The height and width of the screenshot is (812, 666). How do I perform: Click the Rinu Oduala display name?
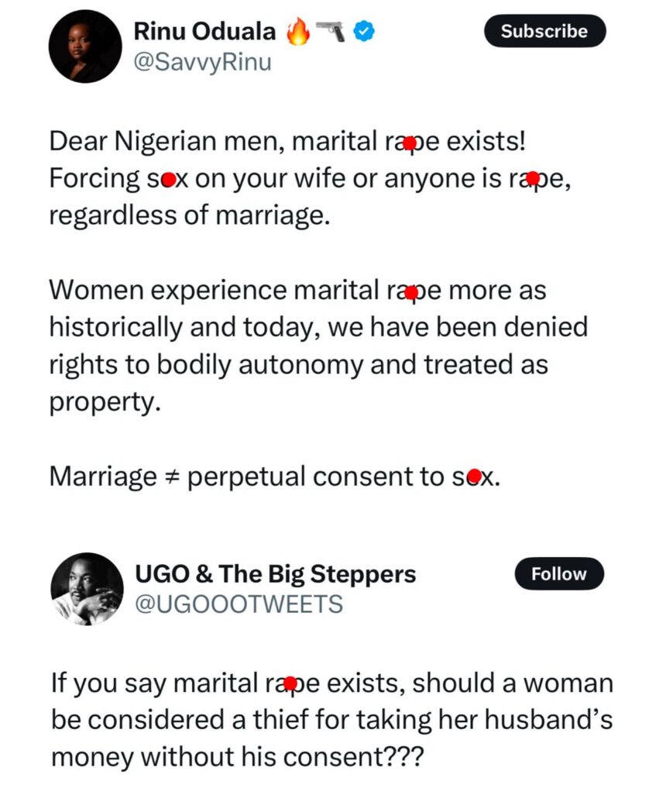coord(204,32)
